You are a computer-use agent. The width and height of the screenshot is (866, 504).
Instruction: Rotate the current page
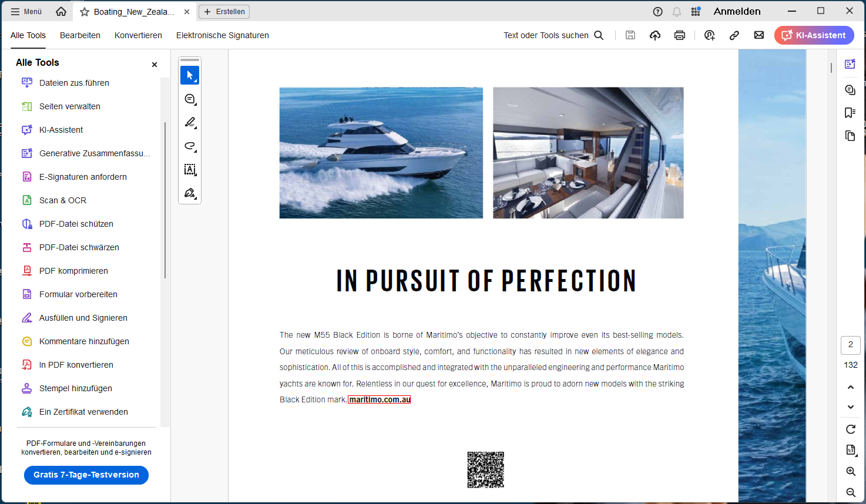(850, 429)
